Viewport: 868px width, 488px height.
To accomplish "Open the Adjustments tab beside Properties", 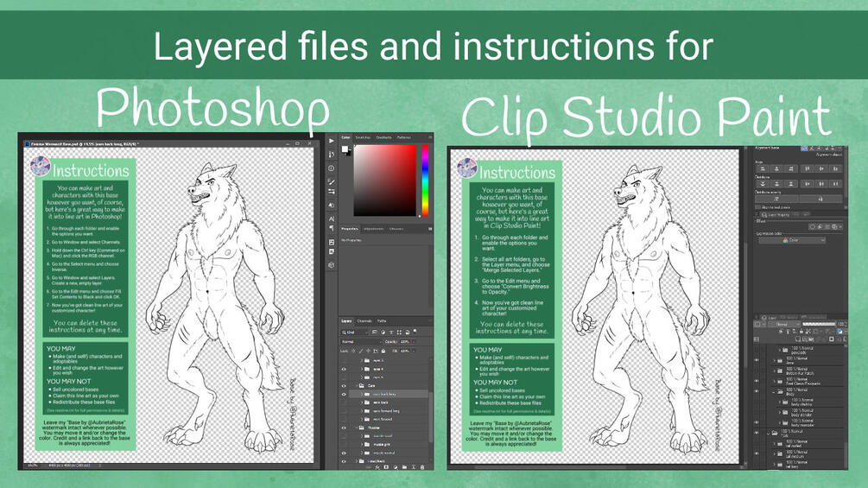I will (x=373, y=229).
